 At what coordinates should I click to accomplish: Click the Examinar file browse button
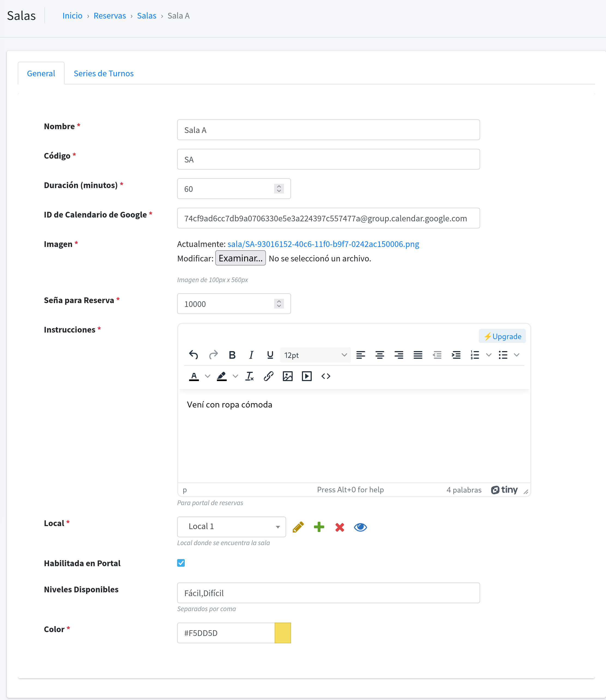(240, 258)
